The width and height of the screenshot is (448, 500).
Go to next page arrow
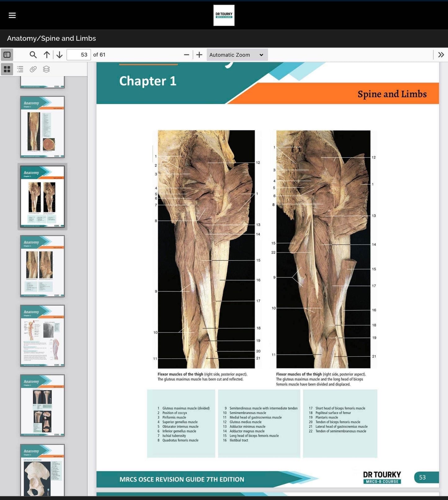60,55
